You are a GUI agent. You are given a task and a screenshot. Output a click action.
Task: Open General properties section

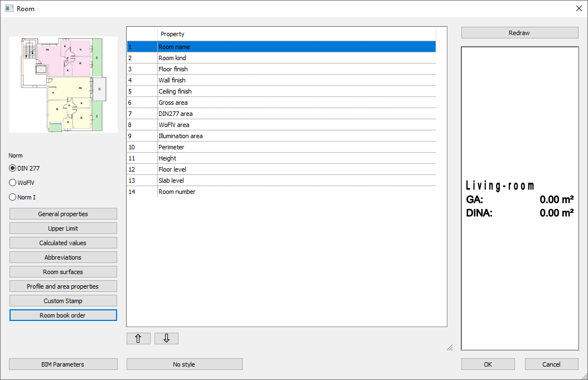pos(63,214)
